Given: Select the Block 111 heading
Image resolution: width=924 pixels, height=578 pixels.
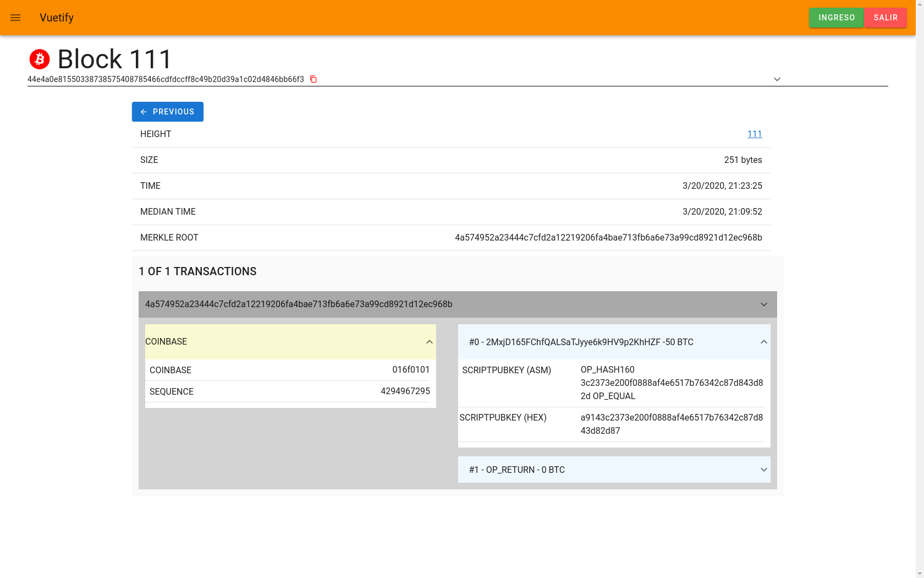Looking at the screenshot, I should point(115,59).
